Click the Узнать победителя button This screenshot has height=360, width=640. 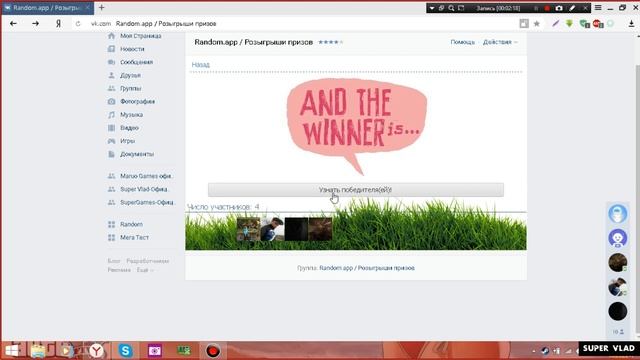tap(356, 190)
